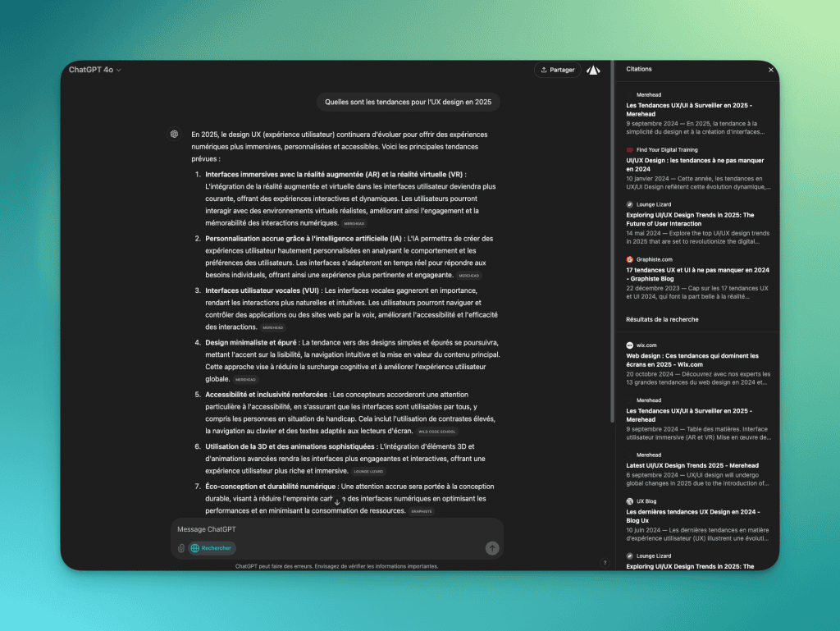Click the send message arrow button
The height and width of the screenshot is (631, 840).
[492, 548]
